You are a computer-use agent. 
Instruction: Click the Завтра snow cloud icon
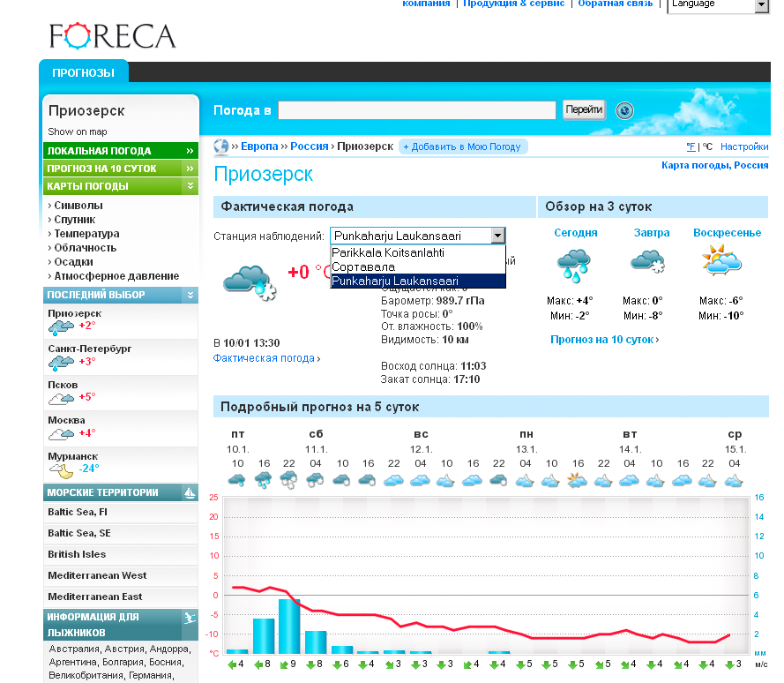pos(648,262)
